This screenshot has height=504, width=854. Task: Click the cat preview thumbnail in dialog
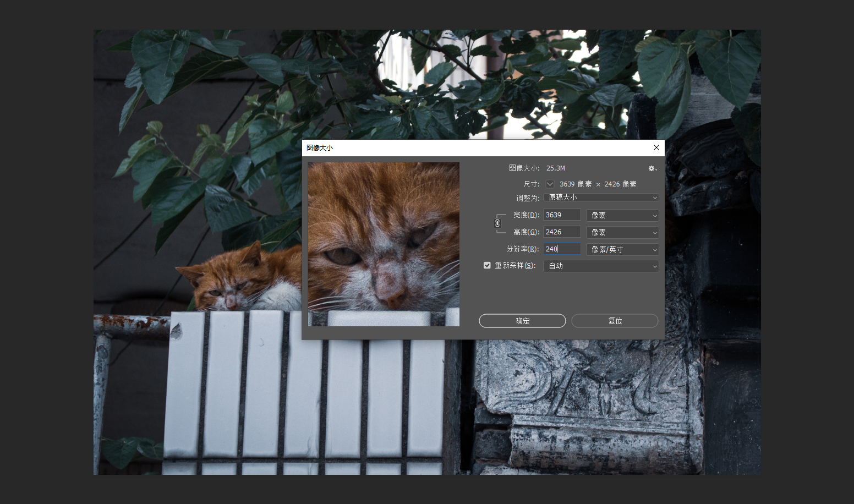pos(384,244)
